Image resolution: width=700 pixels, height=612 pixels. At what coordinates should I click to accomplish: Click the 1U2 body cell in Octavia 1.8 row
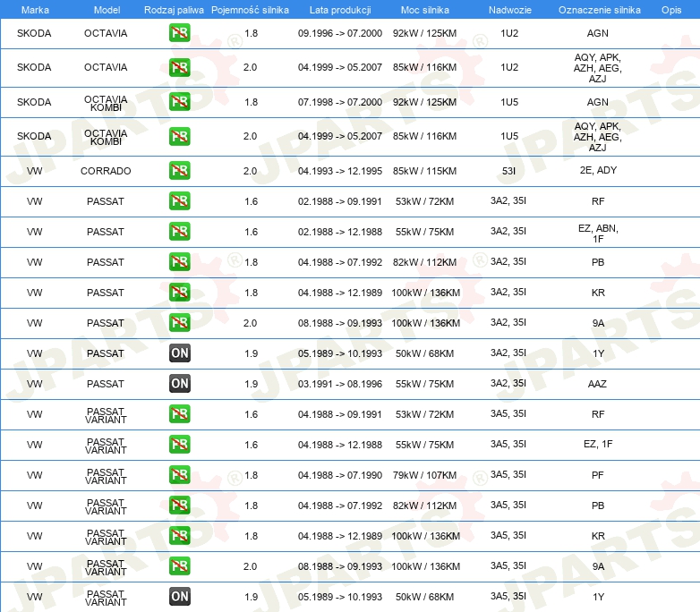pyautogui.click(x=509, y=33)
